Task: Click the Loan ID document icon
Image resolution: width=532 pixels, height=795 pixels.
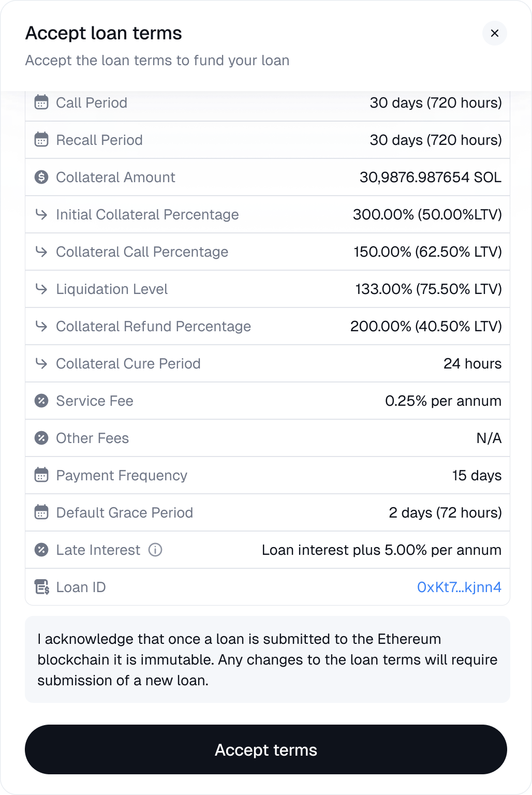Action: [x=41, y=587]
